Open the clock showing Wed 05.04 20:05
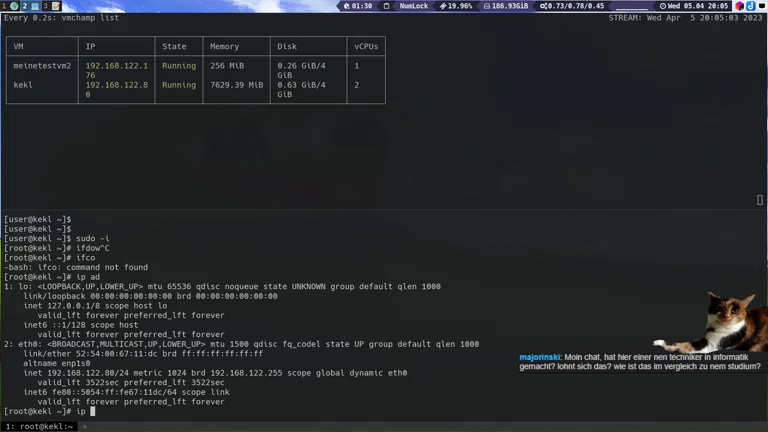The width and height of the screenshot is (768, 432). click(x=693, y=6)
